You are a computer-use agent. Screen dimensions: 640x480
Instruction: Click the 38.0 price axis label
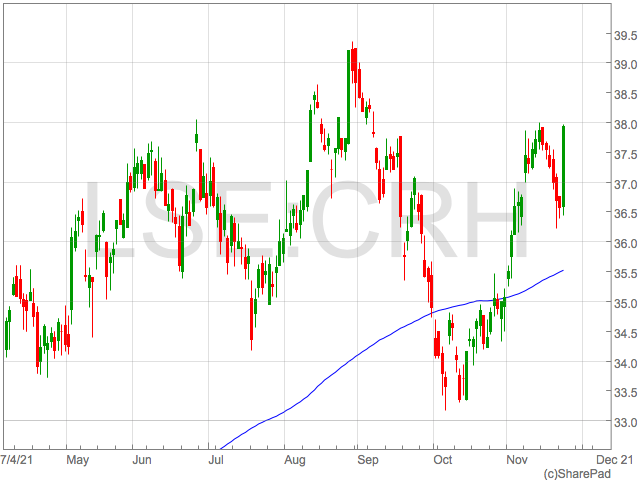(625, 125)
